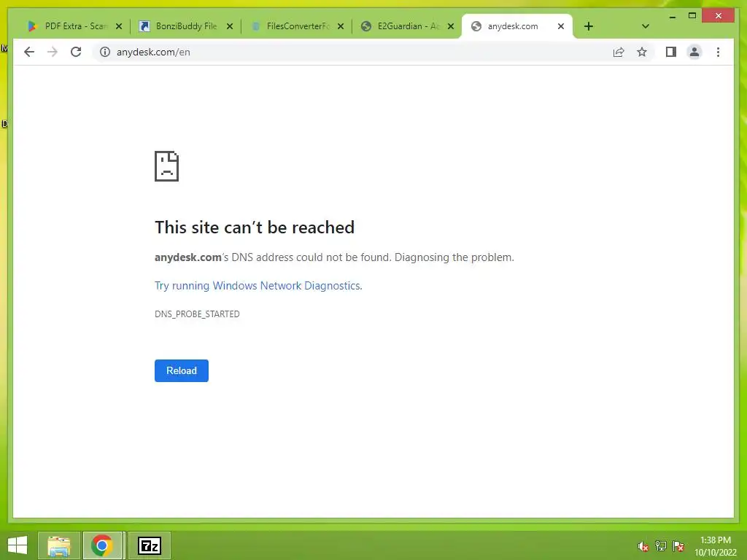This screenshot has width=747, height=560.
Task: Expand the tab search chevron
Action: [645, 26]
